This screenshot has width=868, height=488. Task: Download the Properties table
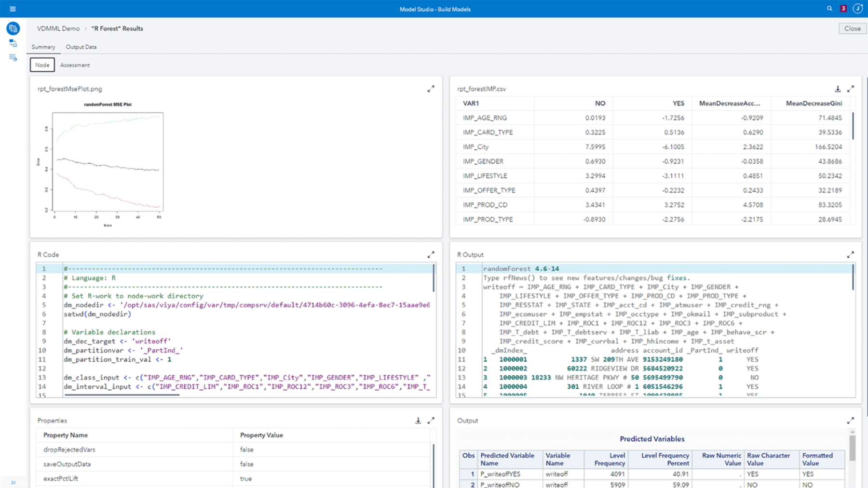(418, 420)
